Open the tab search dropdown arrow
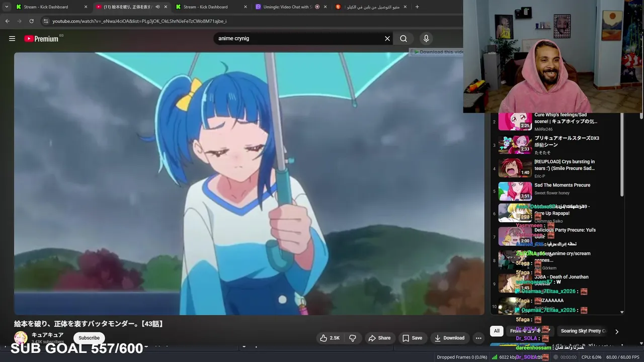The image size is (644, 362). pyautogui.click(x=6, y=7)
